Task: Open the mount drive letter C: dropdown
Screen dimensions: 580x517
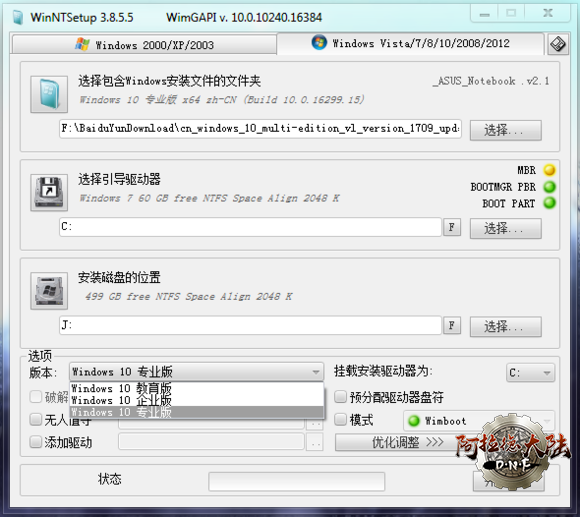Action: pyautogui.click(x=530, y=372)
